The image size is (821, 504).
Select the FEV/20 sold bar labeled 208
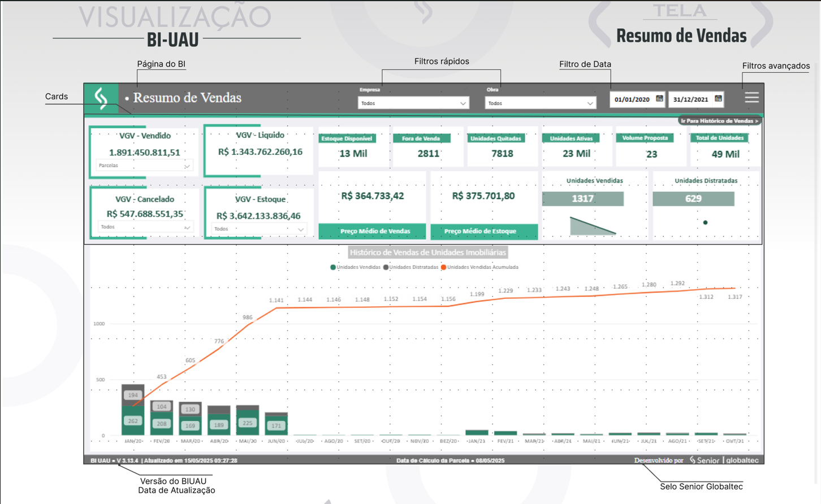click(162, 424)
